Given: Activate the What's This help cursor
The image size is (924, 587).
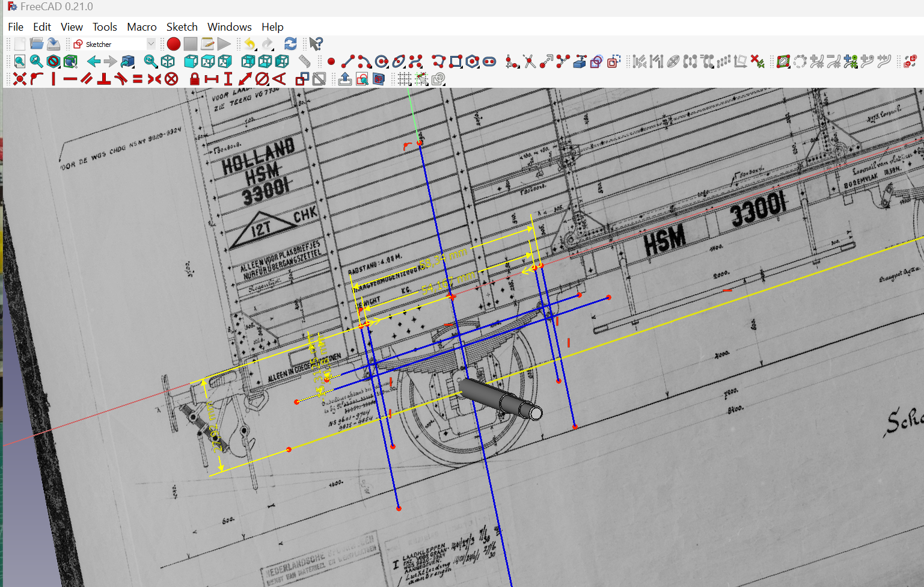Looking at the screenshot, I should (x=316, y=44).
